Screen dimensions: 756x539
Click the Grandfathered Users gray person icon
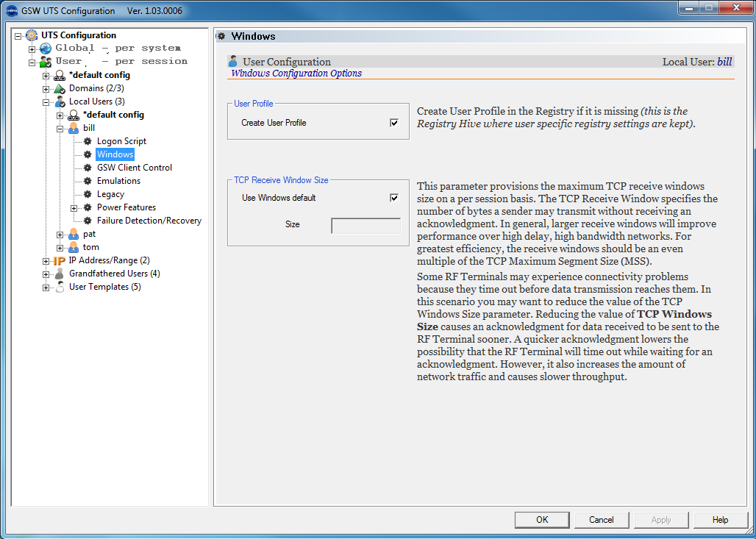pos(60,274)
